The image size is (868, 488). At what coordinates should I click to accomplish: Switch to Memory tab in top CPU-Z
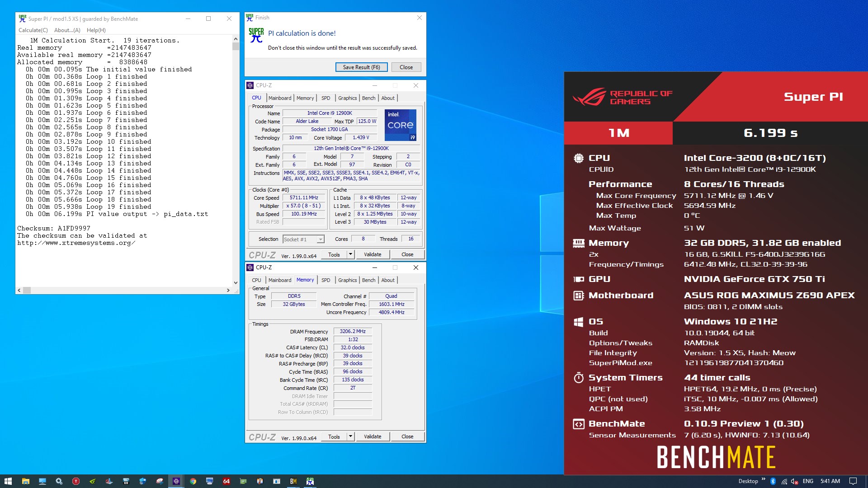click(x=305, y=98)
